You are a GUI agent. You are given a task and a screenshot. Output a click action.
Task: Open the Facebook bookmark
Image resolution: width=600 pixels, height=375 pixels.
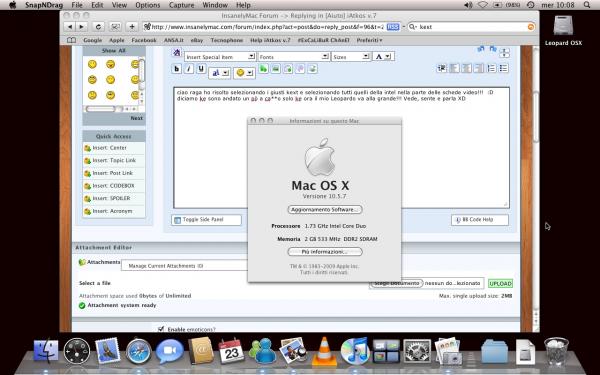tap(143, 40)
